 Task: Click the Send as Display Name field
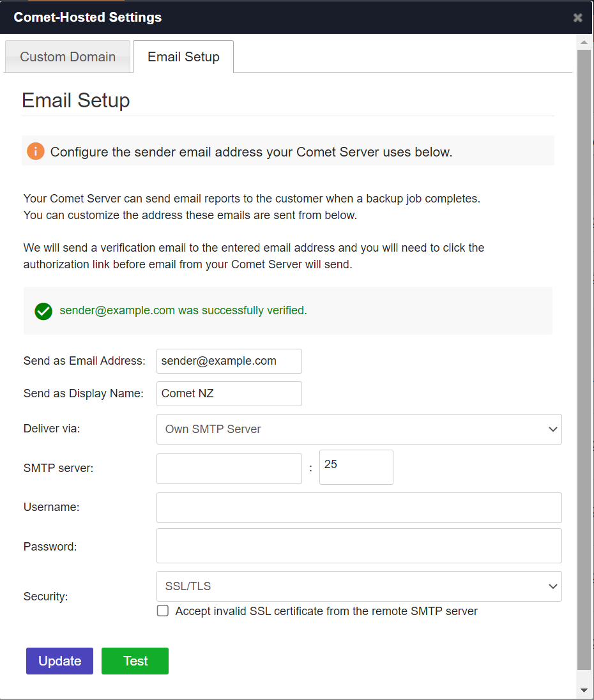(229, 393)
